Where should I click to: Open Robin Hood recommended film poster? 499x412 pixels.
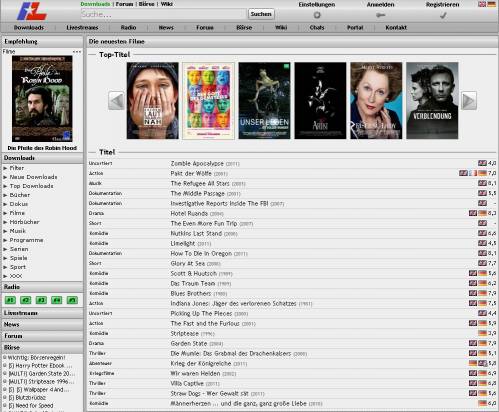[42, 99]
